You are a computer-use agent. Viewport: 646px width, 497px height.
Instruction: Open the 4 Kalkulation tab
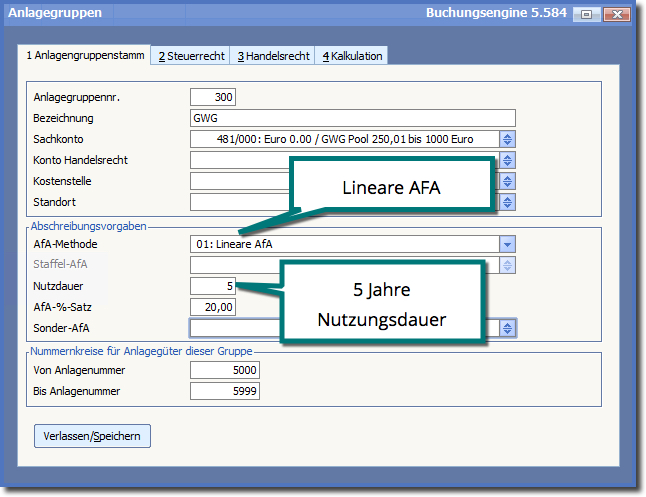(351, 56)
